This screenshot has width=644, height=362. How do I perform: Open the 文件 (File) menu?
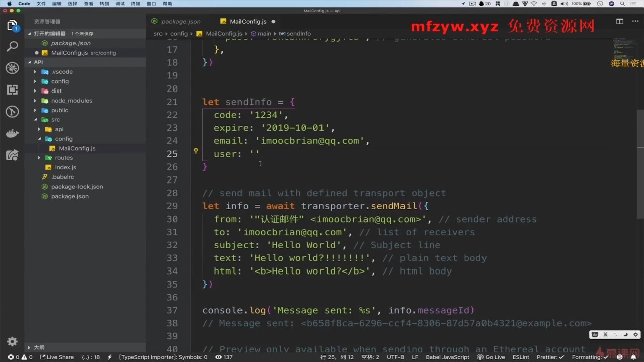pos(41,4)
